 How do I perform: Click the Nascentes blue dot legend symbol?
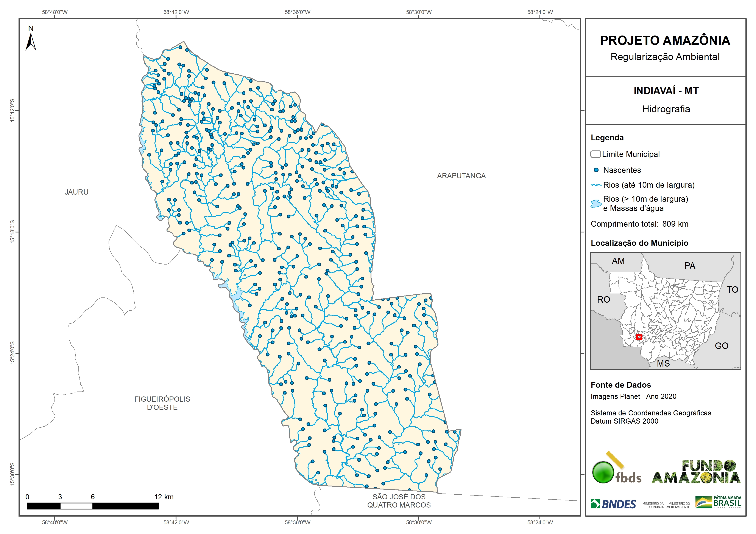(x=596, y=170)
